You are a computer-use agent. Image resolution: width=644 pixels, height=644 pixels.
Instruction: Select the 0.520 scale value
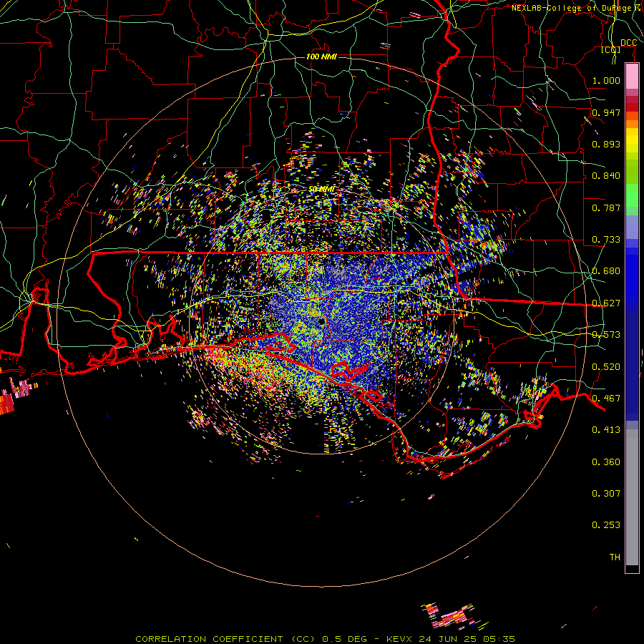point(606,366)
